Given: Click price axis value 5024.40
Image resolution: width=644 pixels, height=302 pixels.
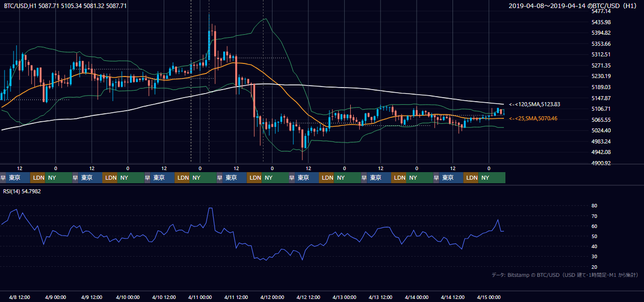Looking at the screenshot, I should pyautogui.click(x=601, y=130).
